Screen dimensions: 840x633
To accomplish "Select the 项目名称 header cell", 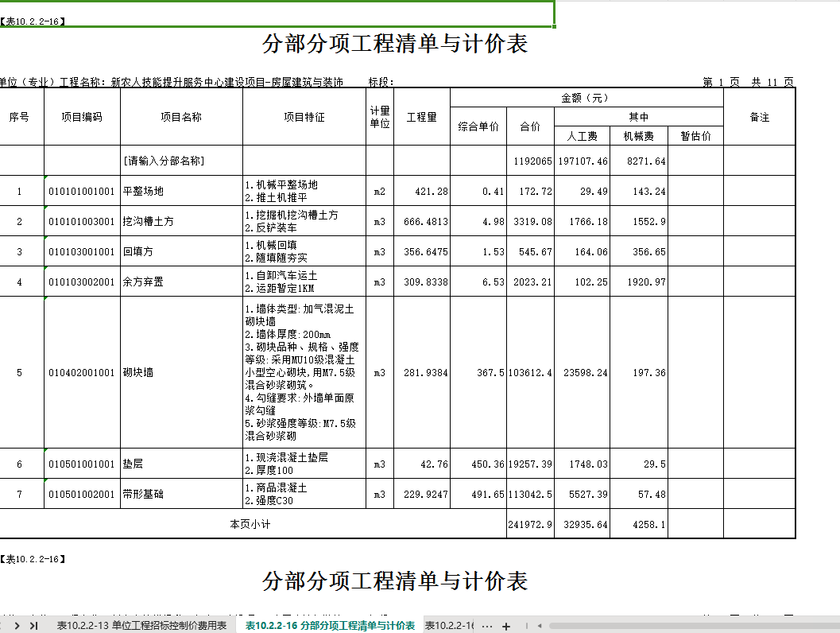I will pos(182,117).
